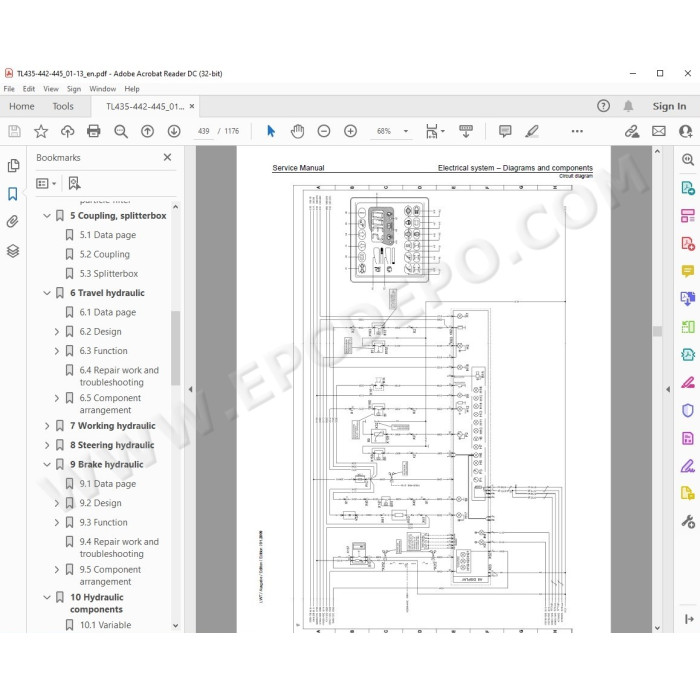This screenshot has width=700, height=700.
Task: Click the document vertical scrollbar thumb
Action: point(657,331)
